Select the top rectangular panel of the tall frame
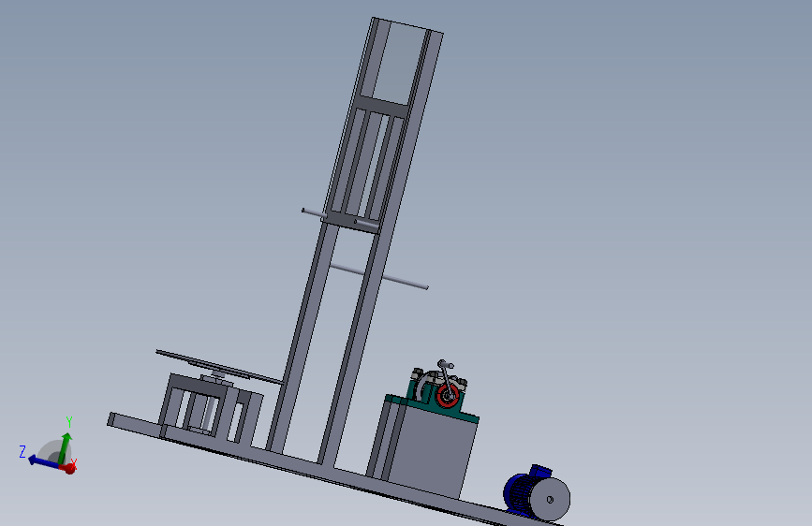The image size is (812, 526). pyautogui.click(x=399, y=63)
